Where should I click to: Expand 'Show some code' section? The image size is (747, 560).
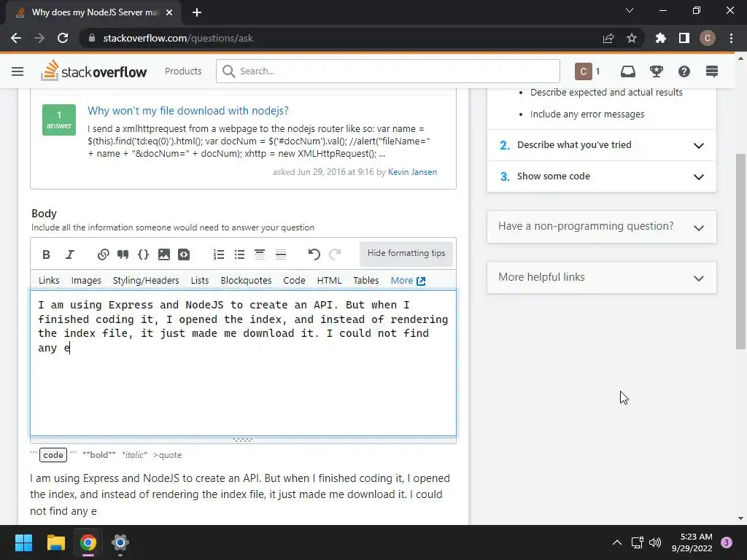[x=602, y=176]
